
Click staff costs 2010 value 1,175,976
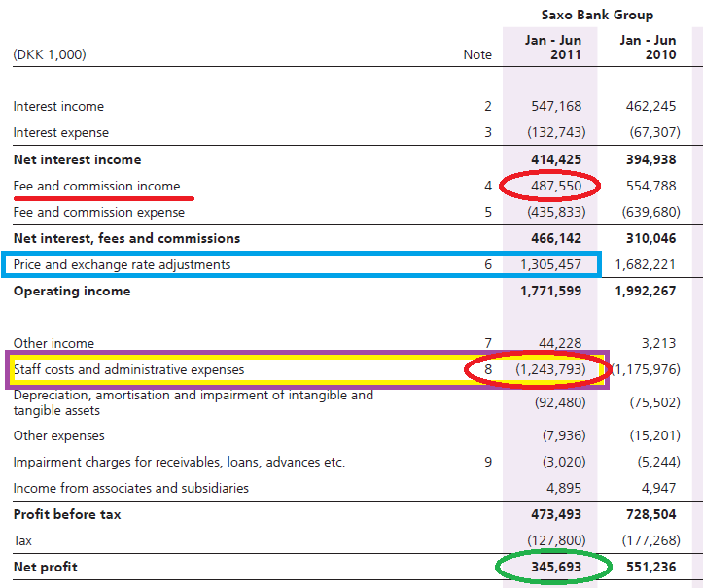(x=646, y=369)
